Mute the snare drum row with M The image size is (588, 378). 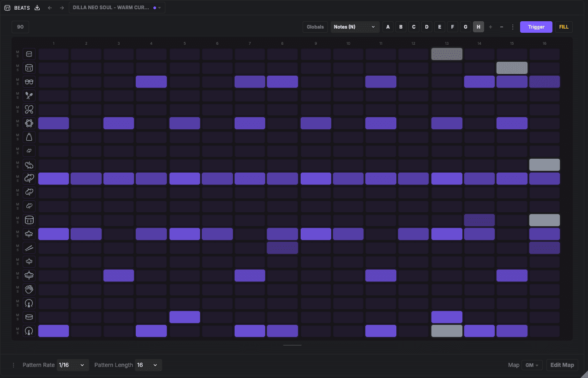tap(18, 315)
